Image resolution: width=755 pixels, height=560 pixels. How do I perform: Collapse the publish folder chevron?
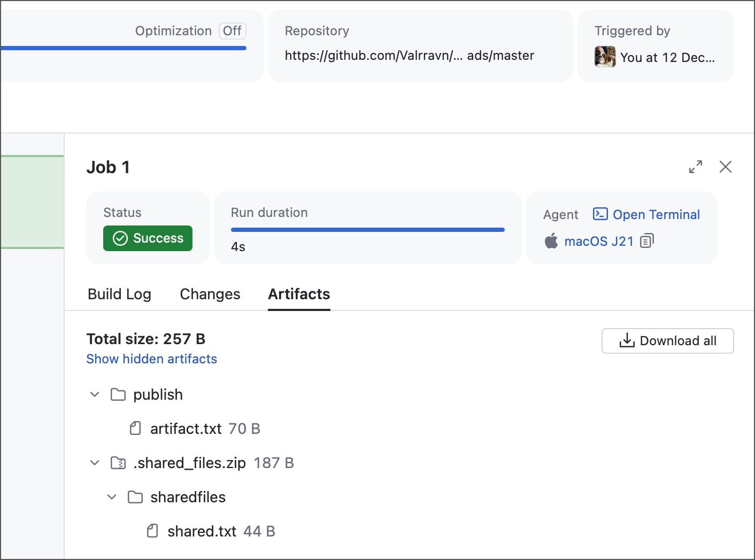click(x=95, y=394)
